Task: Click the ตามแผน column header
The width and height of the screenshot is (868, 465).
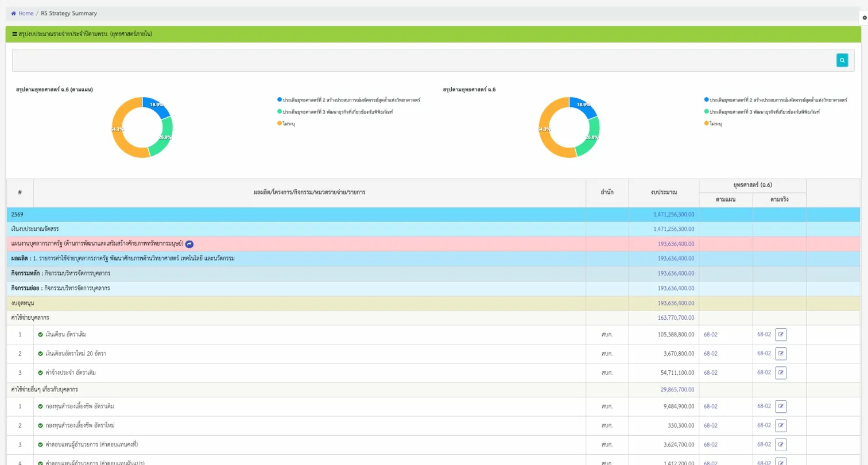Action: [726, 200]
